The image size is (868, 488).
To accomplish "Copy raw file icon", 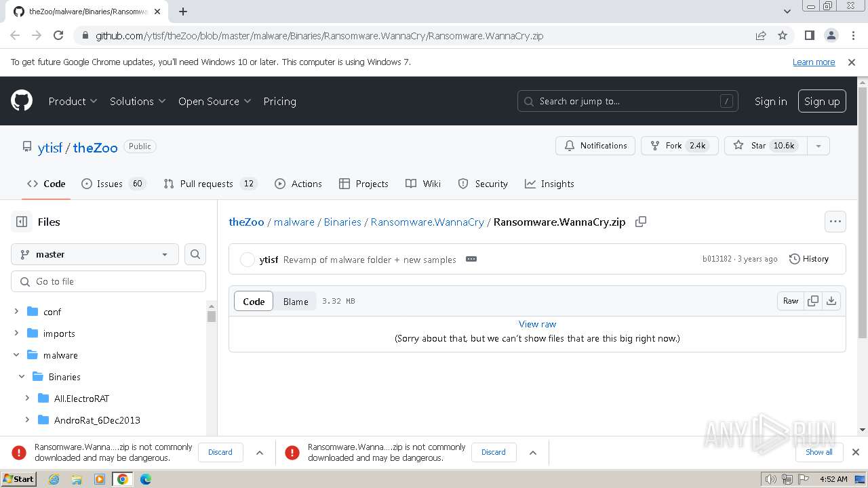I will 813,301.
